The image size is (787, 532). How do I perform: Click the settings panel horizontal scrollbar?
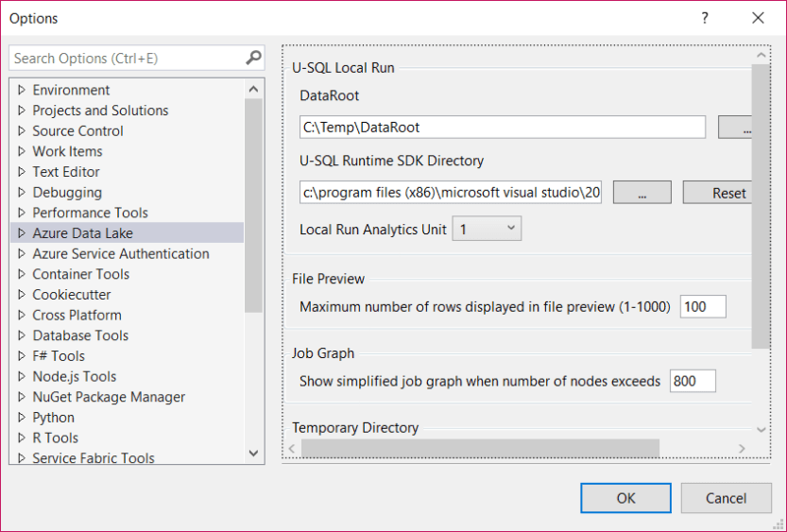tap(480, 448)
